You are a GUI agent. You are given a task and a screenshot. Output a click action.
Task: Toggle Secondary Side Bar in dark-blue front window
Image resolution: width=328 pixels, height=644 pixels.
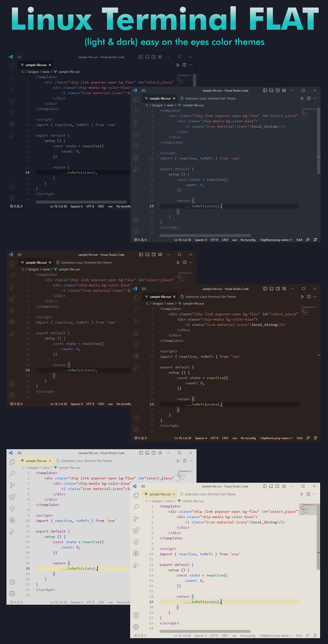[x=278, y=90]
